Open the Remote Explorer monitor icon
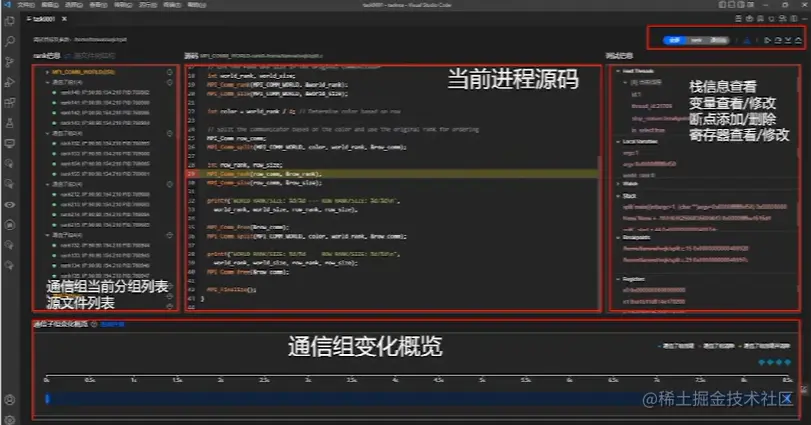This screenshot has height=425, width=811. click(9, 143)
